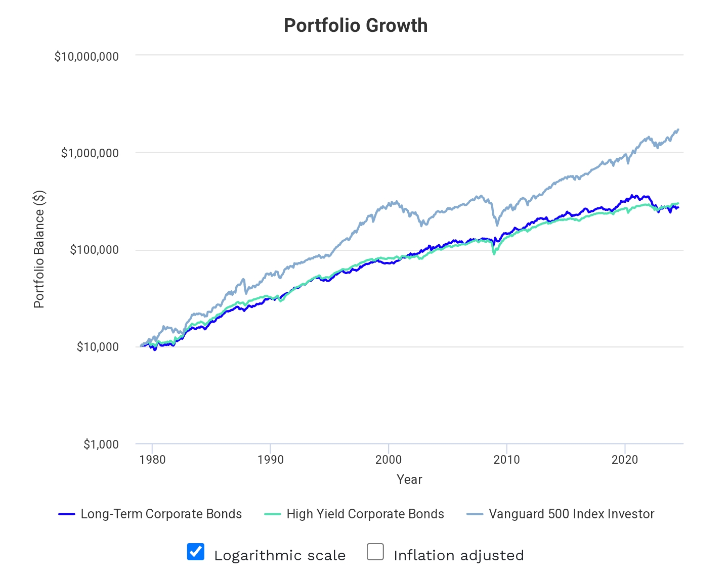Image resolution: width=728 pixels, height=578 pixels.
Task: Click the green High Yield legend line marker
Action: point(273,514)
